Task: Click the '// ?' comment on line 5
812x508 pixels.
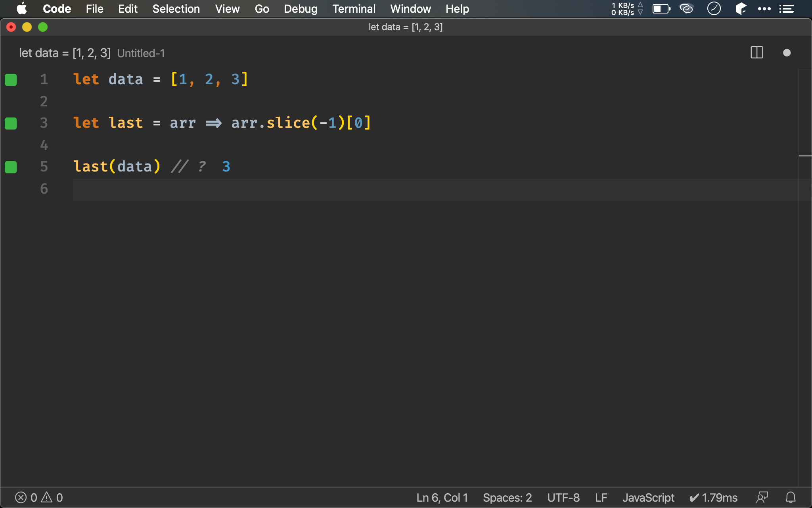Action: click(189, 167)
